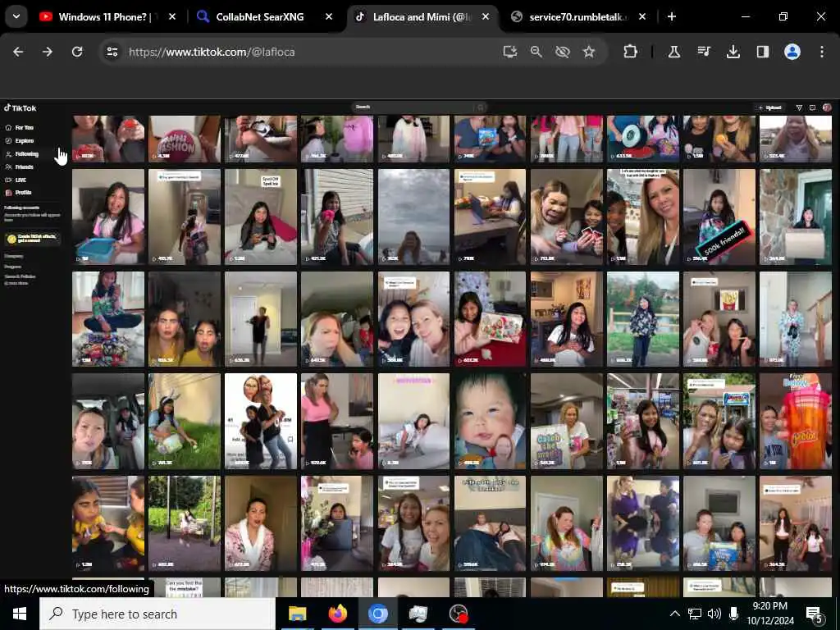Image resolution: width=840 pixels, height=630 pixels.
Task: Click the crossed-out eye tracking icon
Action: tap(563, 52)
